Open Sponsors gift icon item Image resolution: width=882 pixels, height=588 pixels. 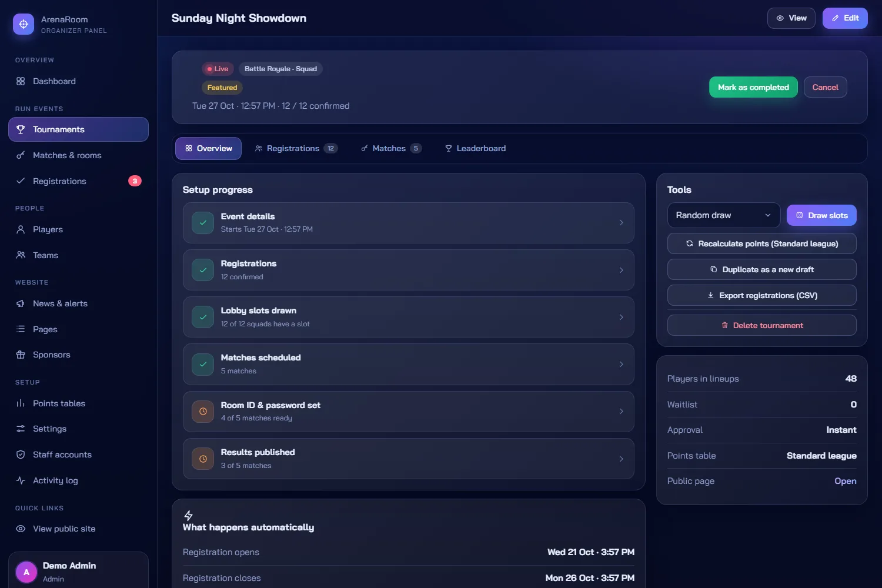pyautogui.click(x=78, y=355)
